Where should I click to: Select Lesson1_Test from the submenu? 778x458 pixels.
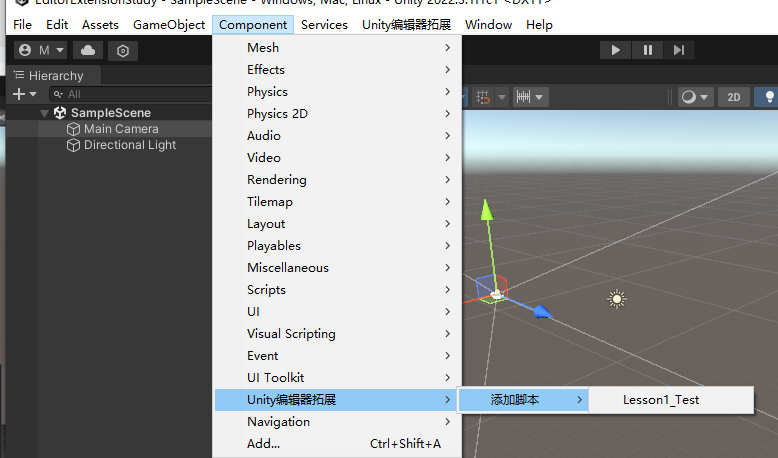pyautogui.click(x=661, y=400)
